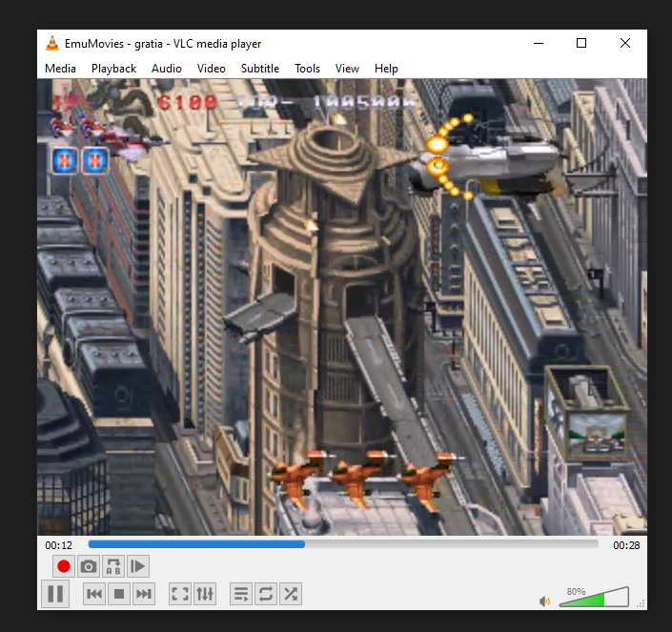
Task: Toggle the playlist view
Action: tap(241, 594)
